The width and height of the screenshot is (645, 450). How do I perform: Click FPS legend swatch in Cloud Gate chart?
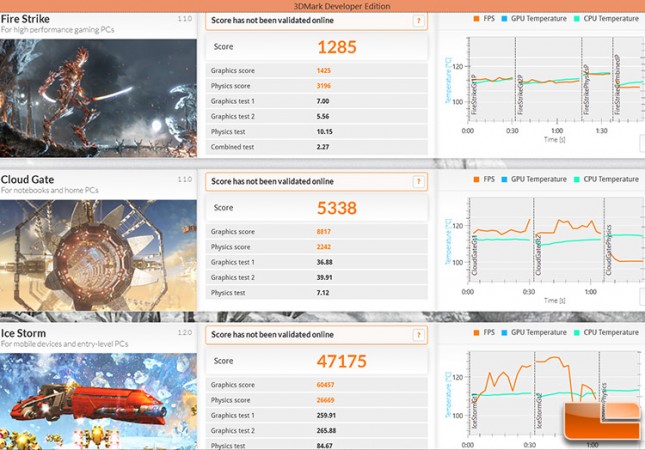pos(476,179)
